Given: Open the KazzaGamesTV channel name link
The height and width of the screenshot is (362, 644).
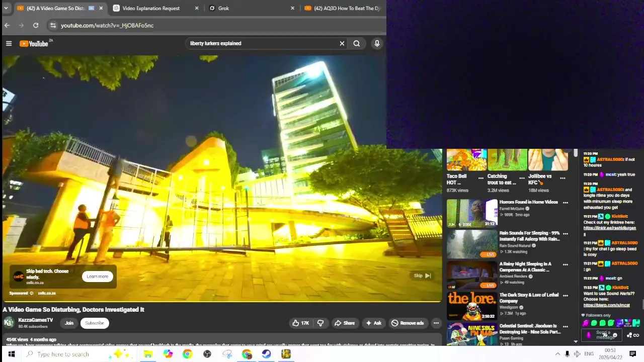Looking at the screenshot, I should [x=35, y=320].
